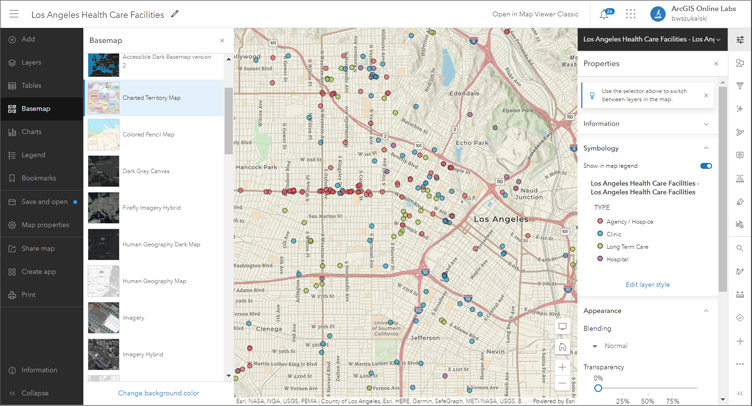Image resolution: width=752 pixels, height=406 pixels.
Task: Open the Labels tool
Action: pos(740,201)
